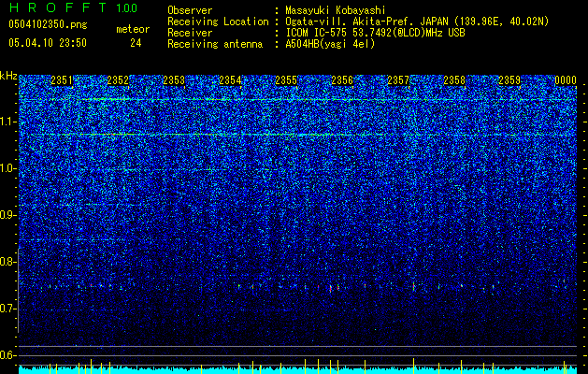Click the "meteor" label
588x374 pixels.
[133, 29]
